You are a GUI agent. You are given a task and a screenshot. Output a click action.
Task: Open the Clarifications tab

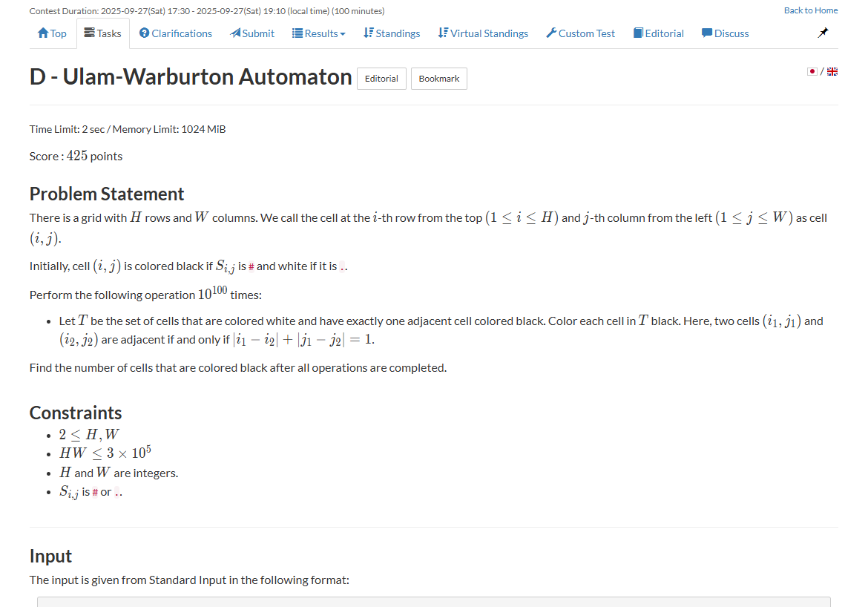pos(176,33)
